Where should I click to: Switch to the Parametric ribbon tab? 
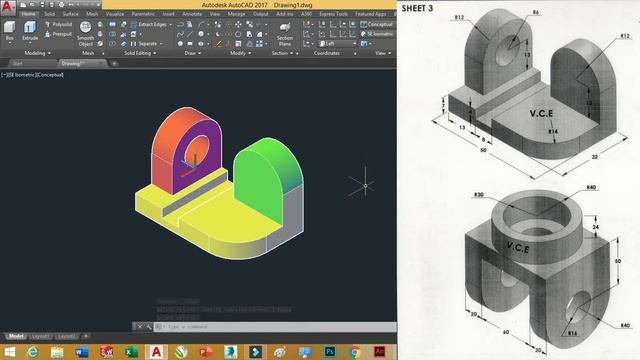tap(143, 14)
